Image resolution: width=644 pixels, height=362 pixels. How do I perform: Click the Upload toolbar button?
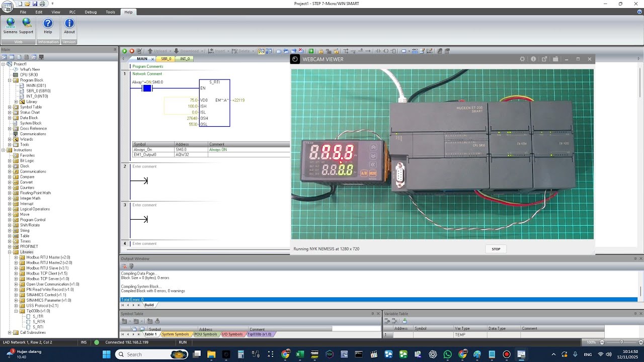point(157,51)
